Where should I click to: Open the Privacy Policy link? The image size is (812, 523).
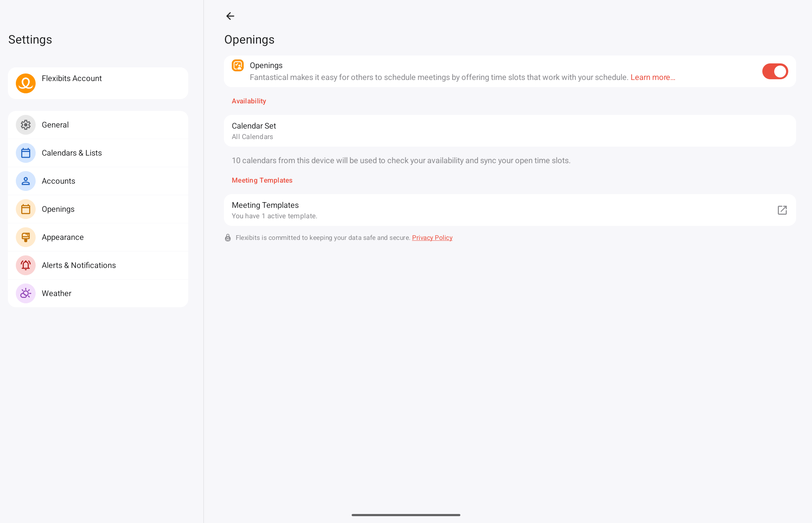432,238
